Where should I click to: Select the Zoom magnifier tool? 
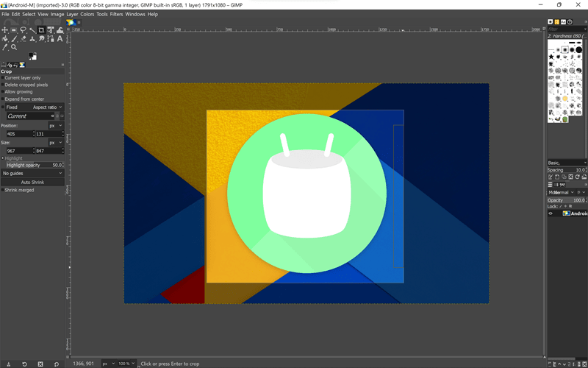tap(14, 47)
